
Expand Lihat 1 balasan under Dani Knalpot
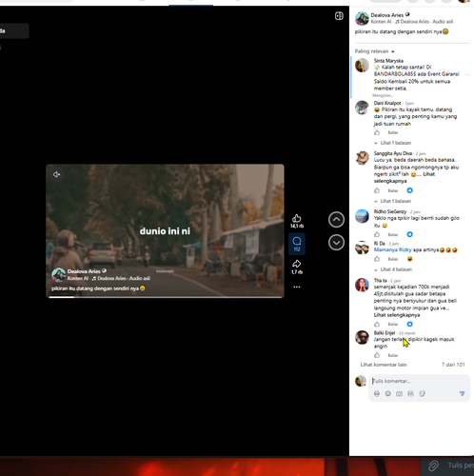tap(393, 143)
